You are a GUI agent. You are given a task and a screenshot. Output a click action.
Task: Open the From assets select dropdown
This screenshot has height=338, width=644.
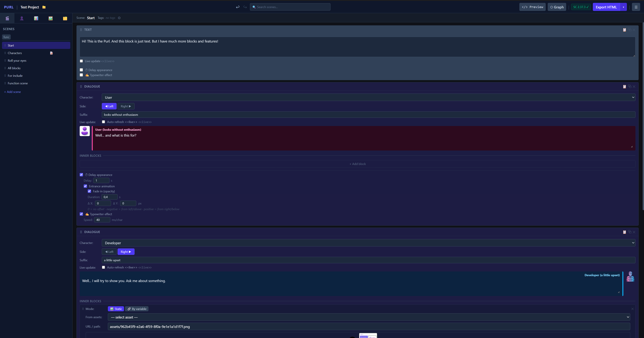tap(369, 317)
